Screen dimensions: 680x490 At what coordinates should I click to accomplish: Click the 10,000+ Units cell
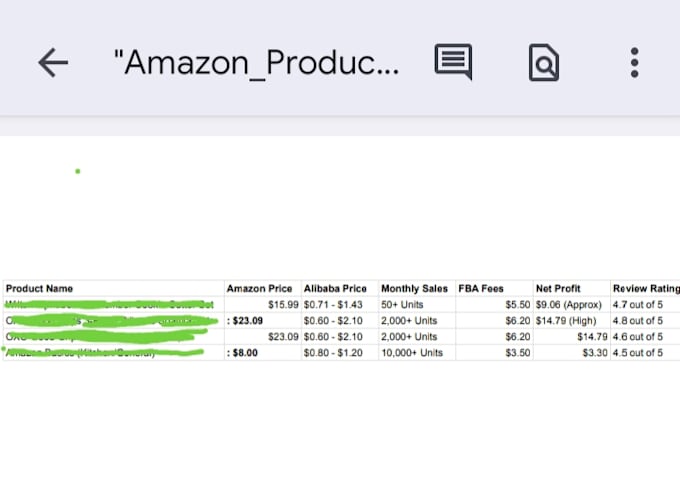(417, 353)
